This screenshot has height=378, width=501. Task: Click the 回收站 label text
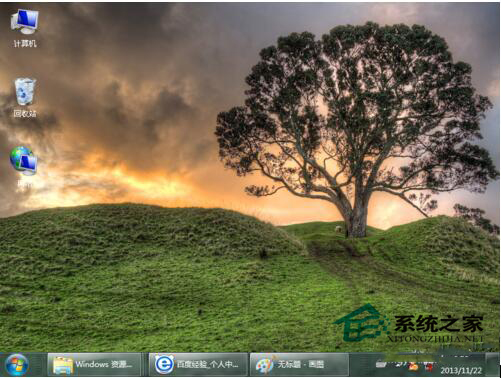click(x=25, y=114)
